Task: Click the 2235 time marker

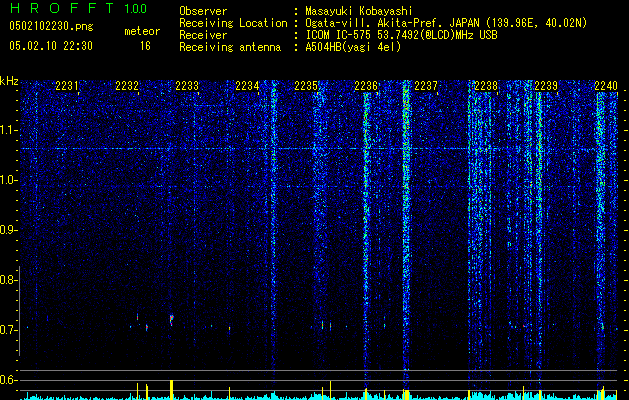Action: [x=306, y=86]
